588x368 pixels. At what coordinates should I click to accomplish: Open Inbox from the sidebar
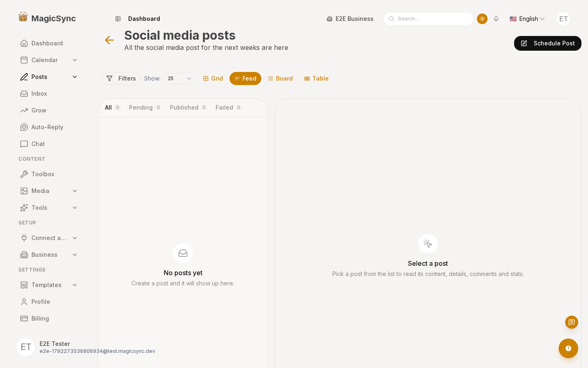tap(49, 94)
